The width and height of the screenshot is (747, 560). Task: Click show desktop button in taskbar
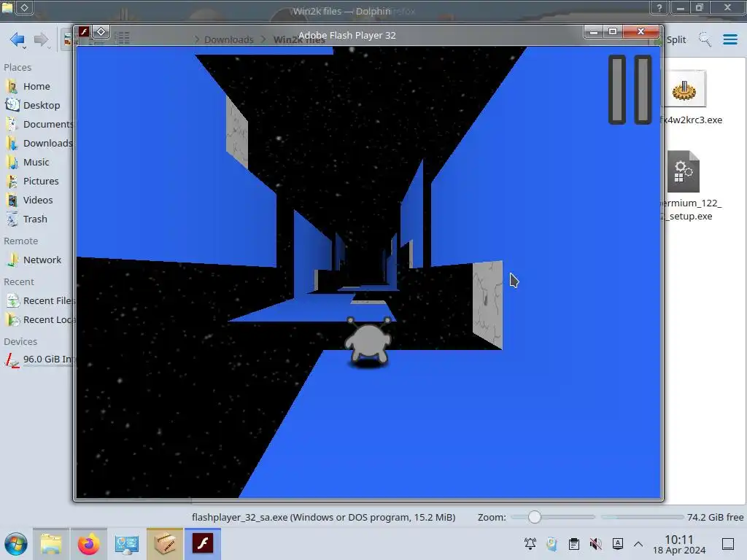coord(728,544)
